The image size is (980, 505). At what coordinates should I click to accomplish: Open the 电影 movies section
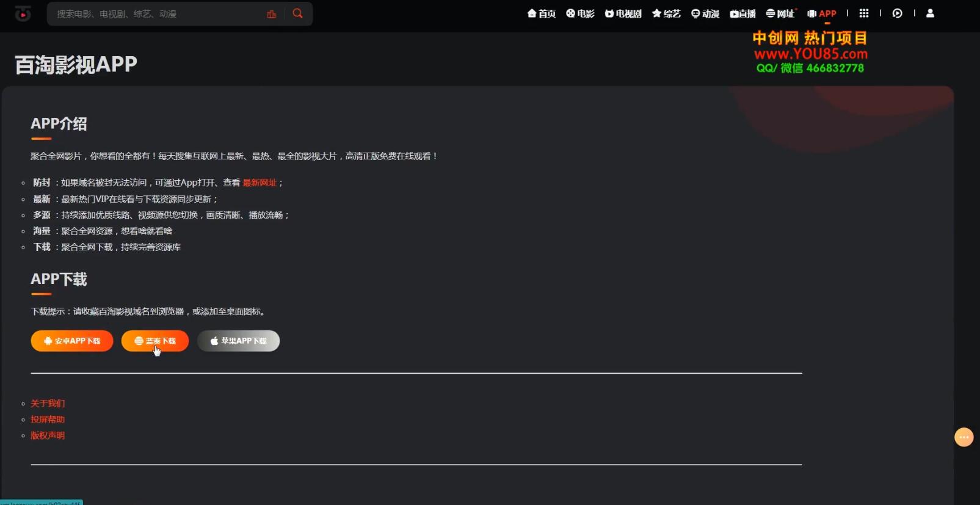[580, 13]
